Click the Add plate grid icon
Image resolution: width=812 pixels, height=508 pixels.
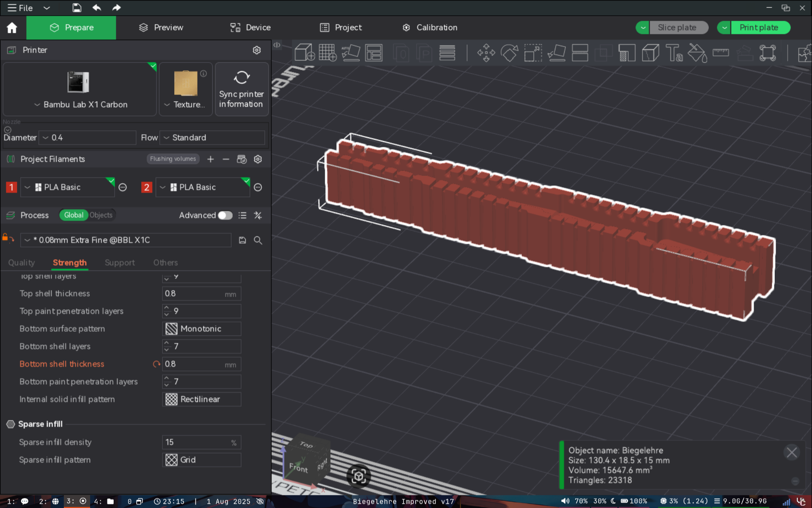point(328,53)
